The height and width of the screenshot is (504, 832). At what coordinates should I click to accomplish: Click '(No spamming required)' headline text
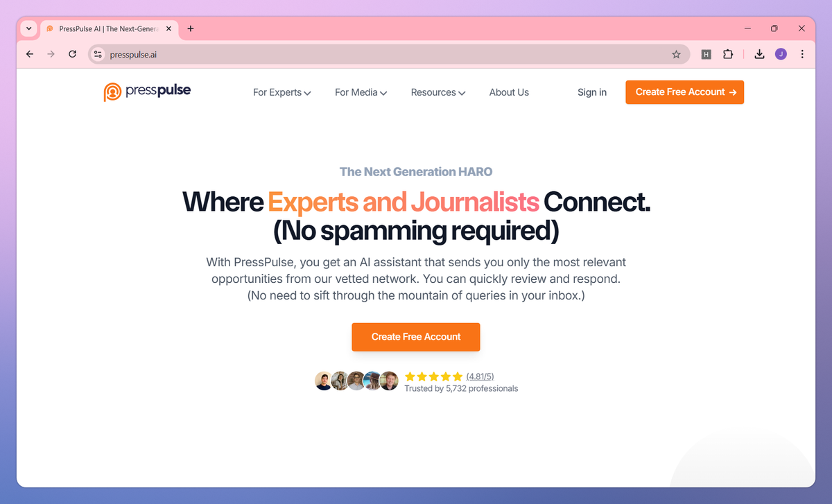[416, 232]
